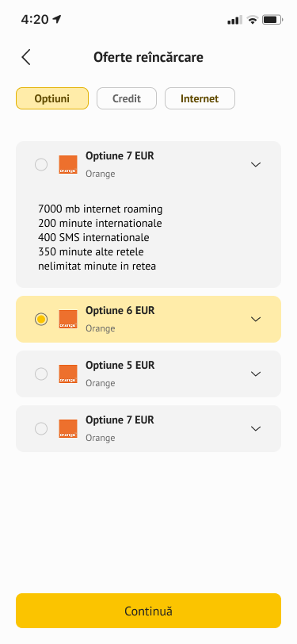Select radio button for expanded Optiune 7 EUR

point(41,165)
